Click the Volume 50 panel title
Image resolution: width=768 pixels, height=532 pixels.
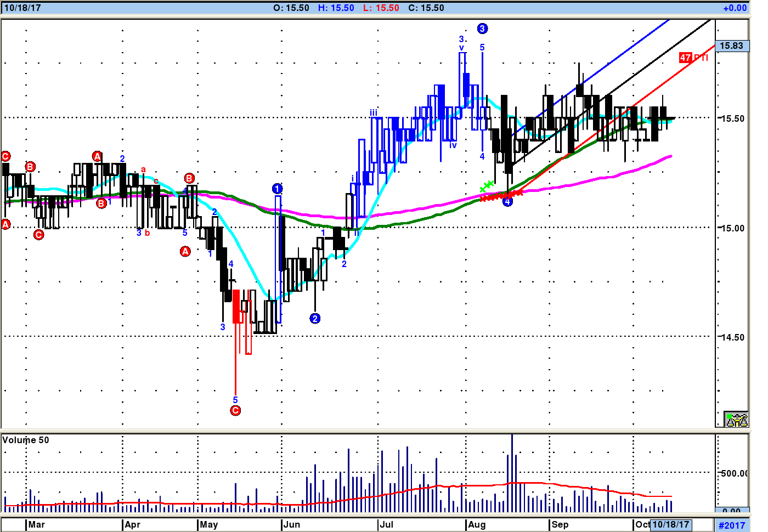coord(26,440)
